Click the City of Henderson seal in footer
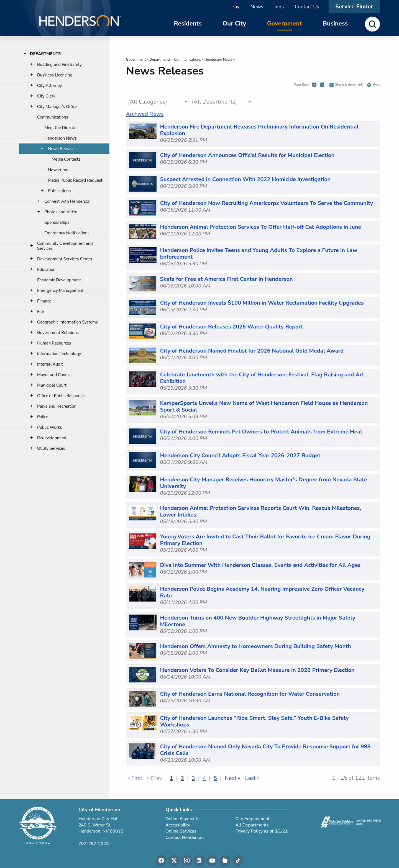This screenshot has height=868, width=399. (x=38, y=826)
